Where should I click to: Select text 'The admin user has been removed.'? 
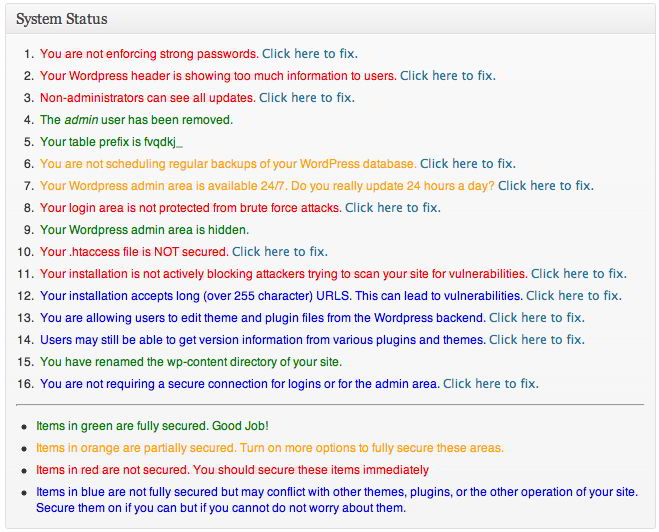click(x=136, y=120)
